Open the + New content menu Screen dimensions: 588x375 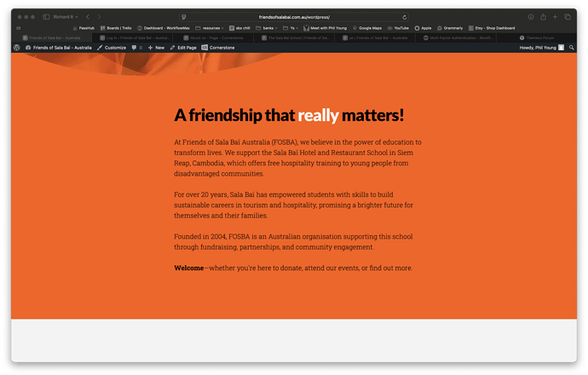point(156,48)
